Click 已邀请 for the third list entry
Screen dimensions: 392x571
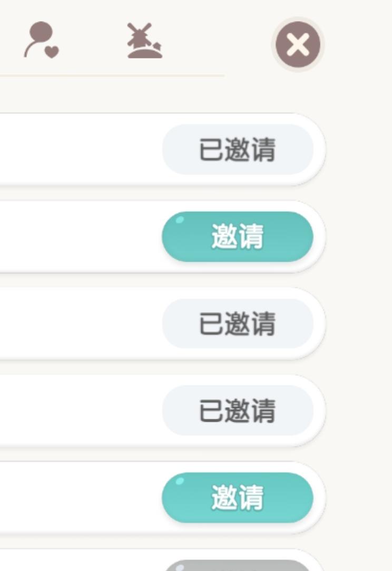[x=238, y=323]
